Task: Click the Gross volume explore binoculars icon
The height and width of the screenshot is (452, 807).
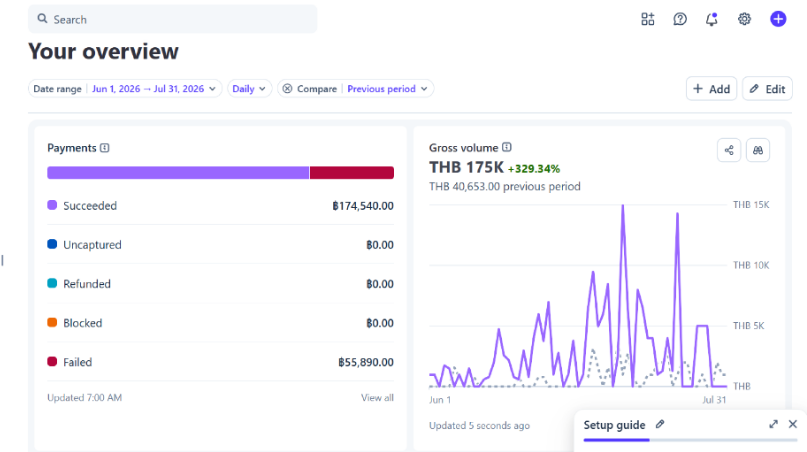Action: [x=758, y=150]
